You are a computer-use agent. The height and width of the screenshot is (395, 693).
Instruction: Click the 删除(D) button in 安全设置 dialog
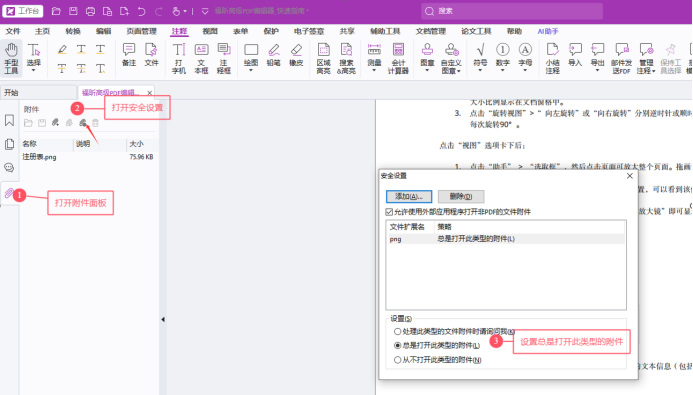[x=461, y=196]
